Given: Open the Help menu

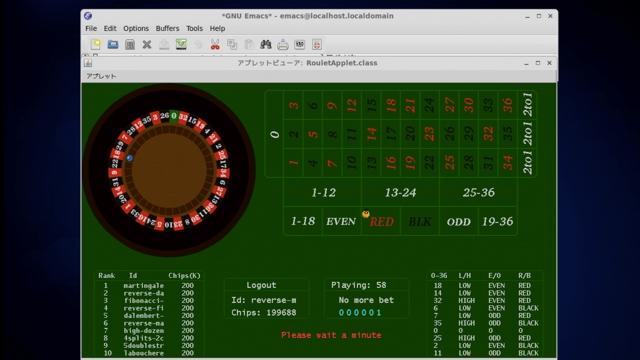Looking at the screenshot, I should 217,28.
